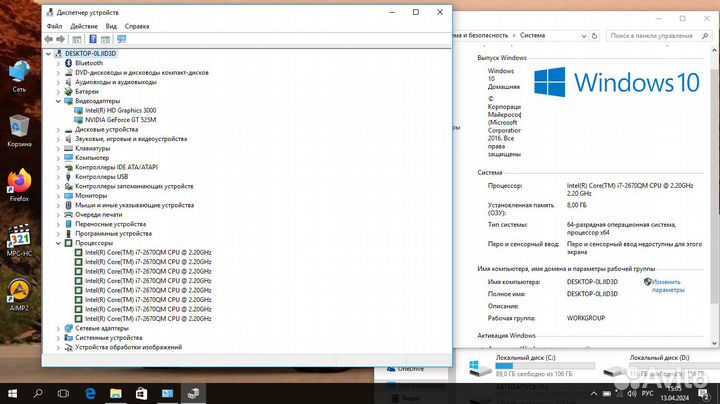Image resolution: width=720 pixels, height=404 pixels.
Task: Select the Bluetooth device category
Action: point(89,63)
